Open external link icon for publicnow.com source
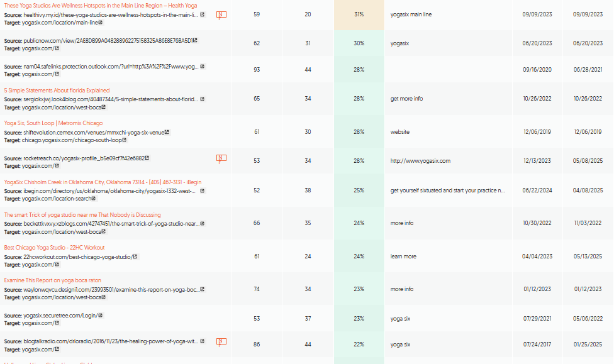 (x=195, y=40)
